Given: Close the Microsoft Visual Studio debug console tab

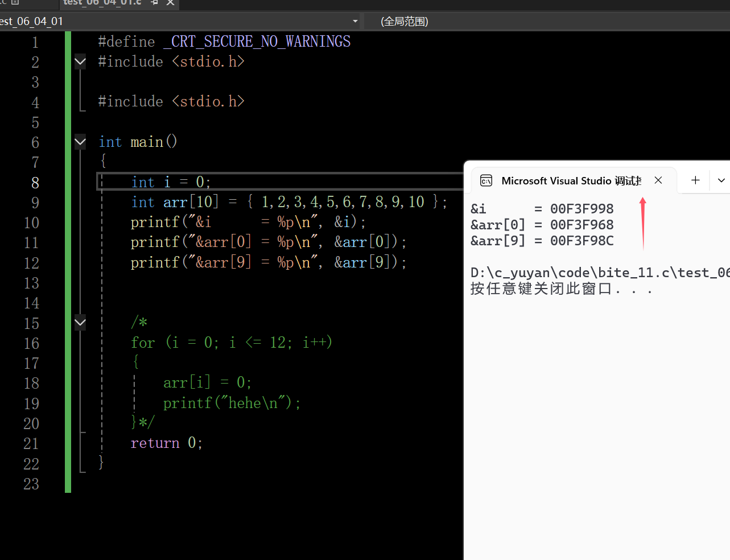Looking at the screenshot, I should pyautogui.click(x=658, y=180).
